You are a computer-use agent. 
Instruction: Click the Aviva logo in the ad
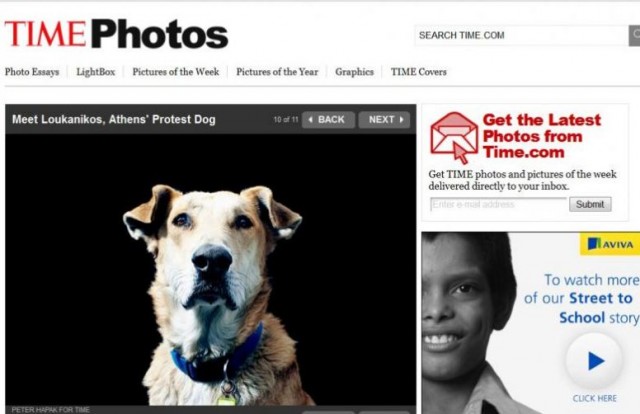coord(610,244)
